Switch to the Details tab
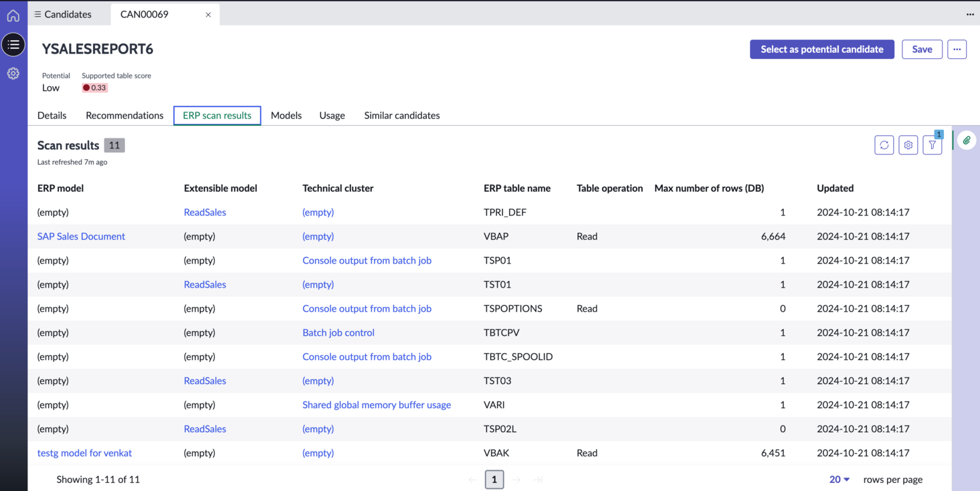This screenshot has width=980, height=491. (52, 115)
